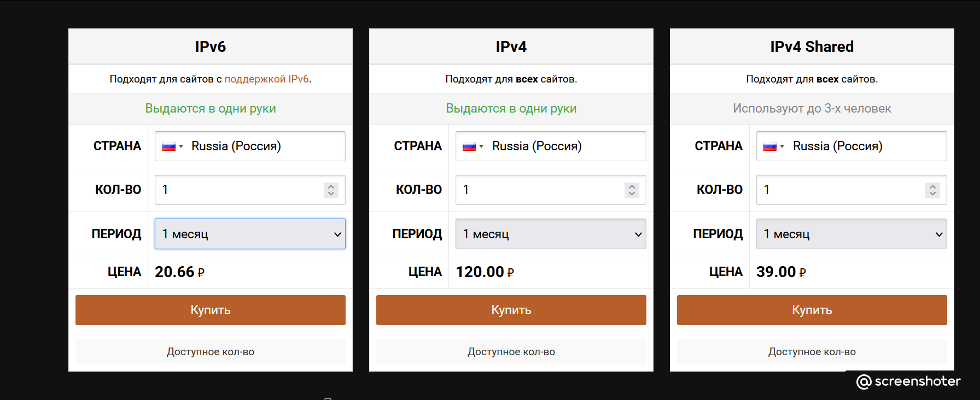Buy the IPv4 proxy for 120.00 ₽

(511, 310)
